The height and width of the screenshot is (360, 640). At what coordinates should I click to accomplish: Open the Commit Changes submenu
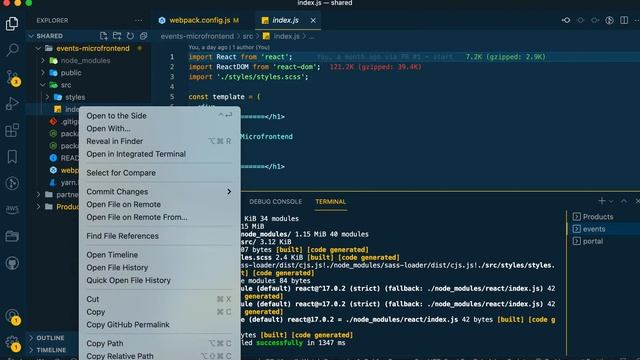(159, 191)
